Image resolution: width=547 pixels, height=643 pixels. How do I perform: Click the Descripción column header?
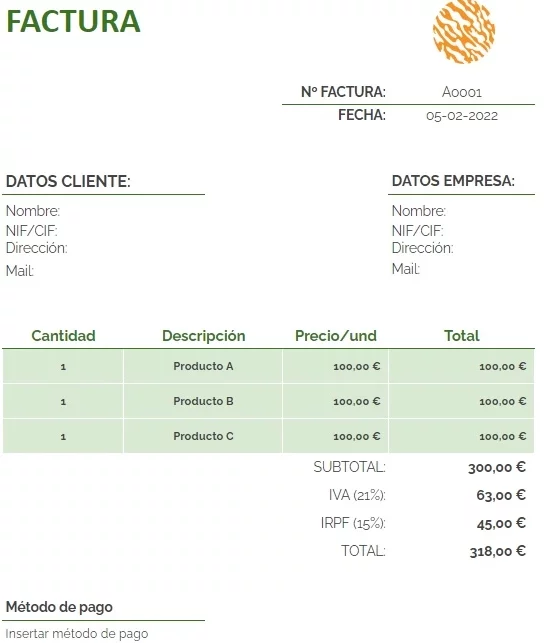pos(203,336)
